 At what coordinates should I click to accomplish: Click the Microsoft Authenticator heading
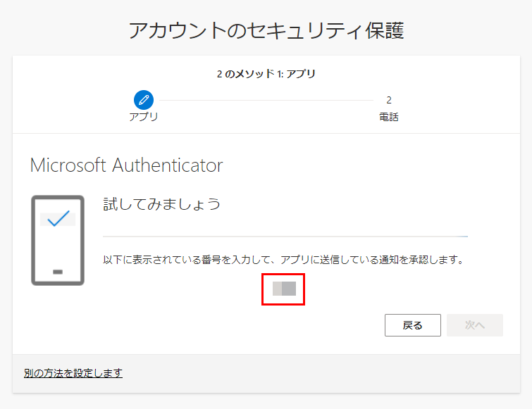click(x=127, y=165)
